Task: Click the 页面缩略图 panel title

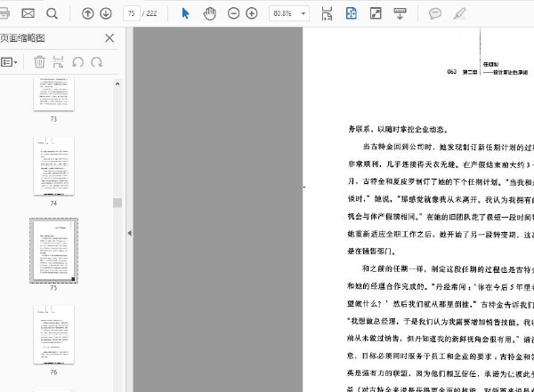Action: tap(22, 37)
